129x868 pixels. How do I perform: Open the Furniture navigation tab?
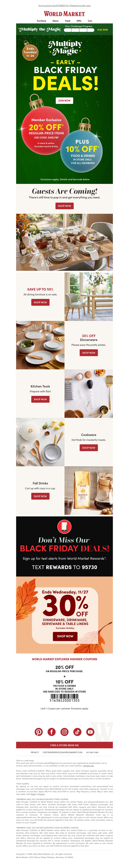tap(41, 21)
